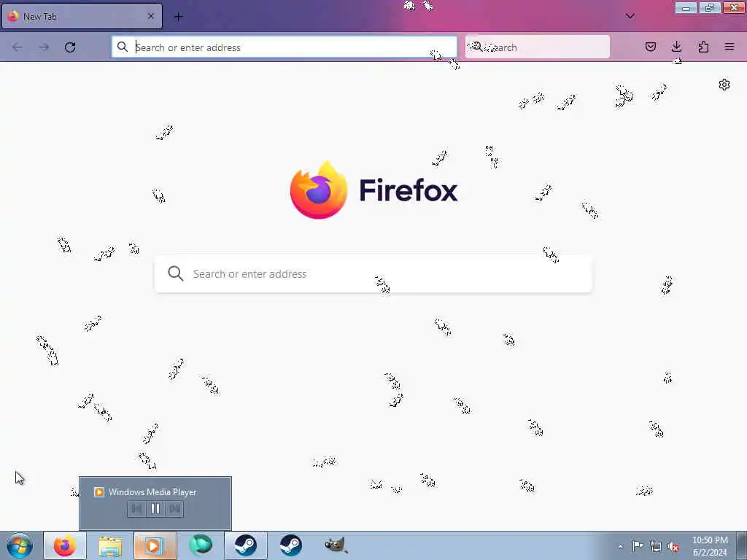Reload the current page
Screen dimensions: 747x560
click(70, 47)
